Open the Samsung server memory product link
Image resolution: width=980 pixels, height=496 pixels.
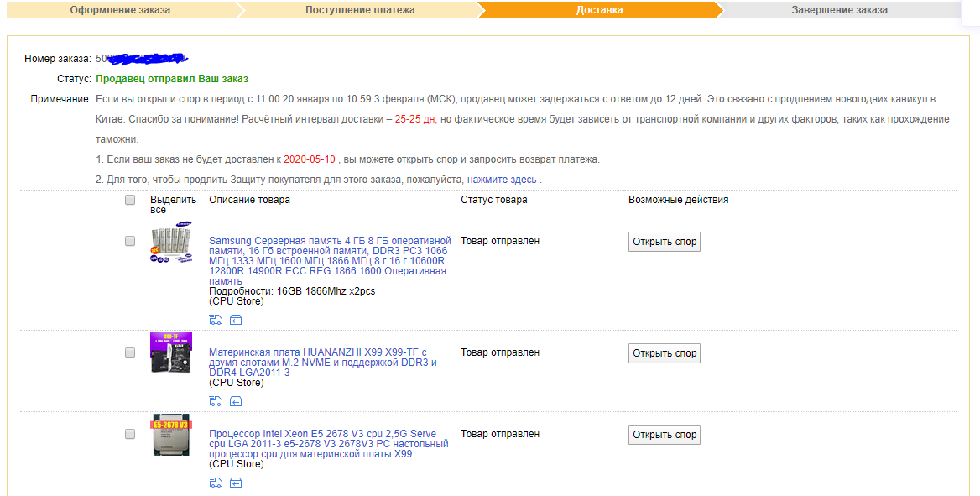pos(330,261)
